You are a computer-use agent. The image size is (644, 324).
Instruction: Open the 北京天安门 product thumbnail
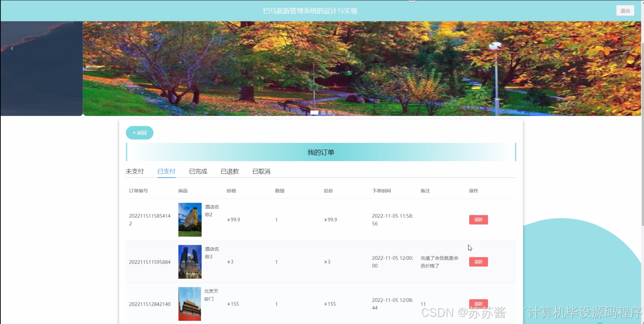point(190,304)
